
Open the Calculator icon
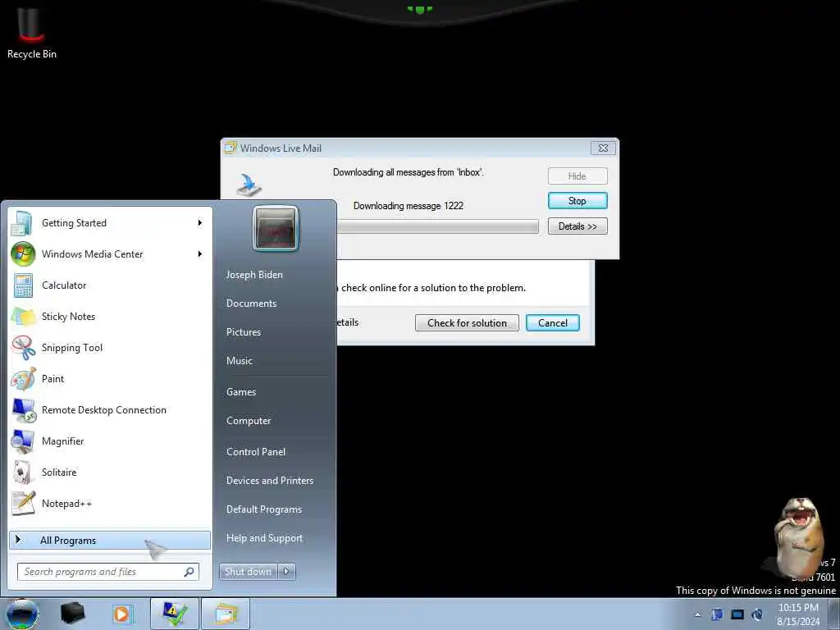pyautogui.click(x=23, y=285)
